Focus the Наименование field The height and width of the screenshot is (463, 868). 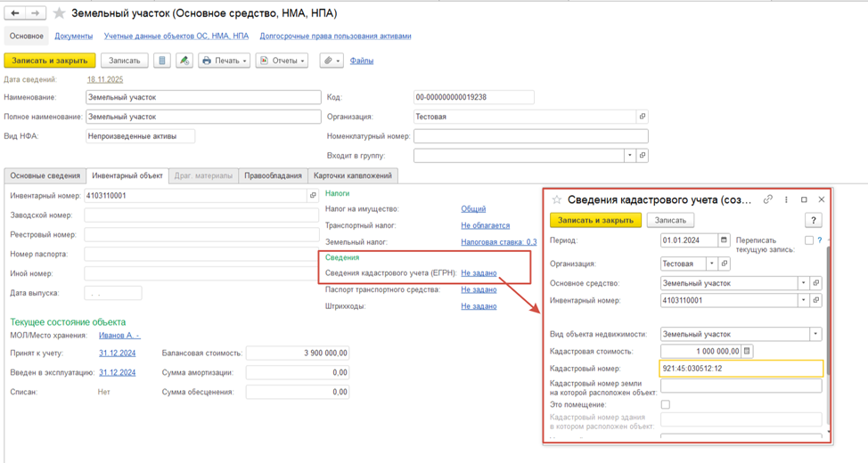pyautogui.click(x=203, y=97)
